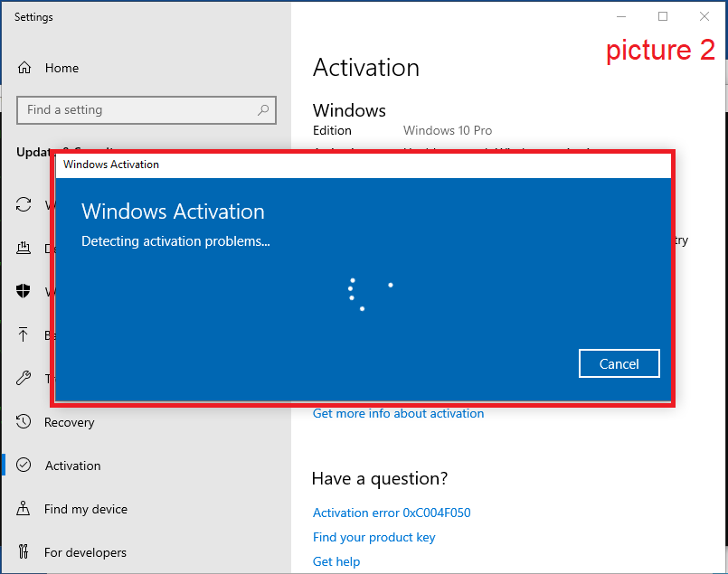728x574 pixels.
Task: Select the Delivery Optimization icon in sidebar
Action: click(x=24, y=249)
